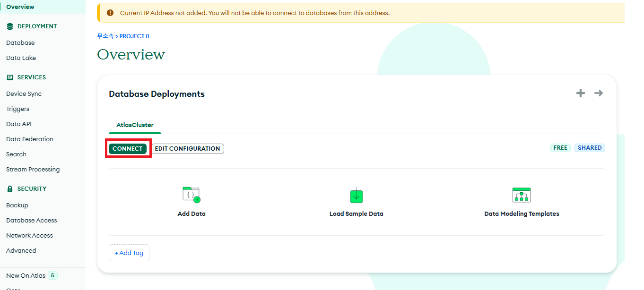Screen dimensions: 644x290
Task: Click the Data Modeling Templates diagram icon
Action: tap(522, 195)
